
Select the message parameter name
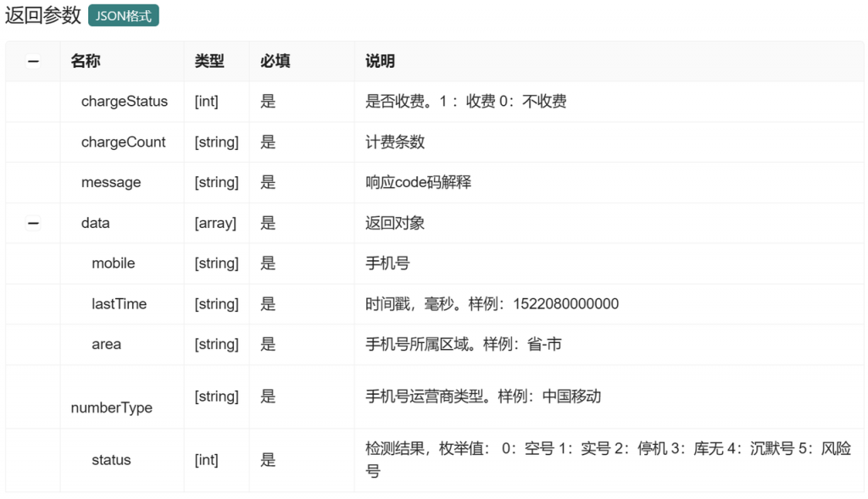click(x=111, y=182)
